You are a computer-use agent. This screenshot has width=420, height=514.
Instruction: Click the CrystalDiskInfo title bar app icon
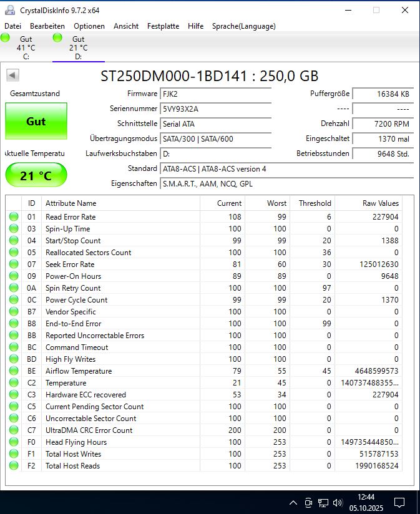click(10, 10)
